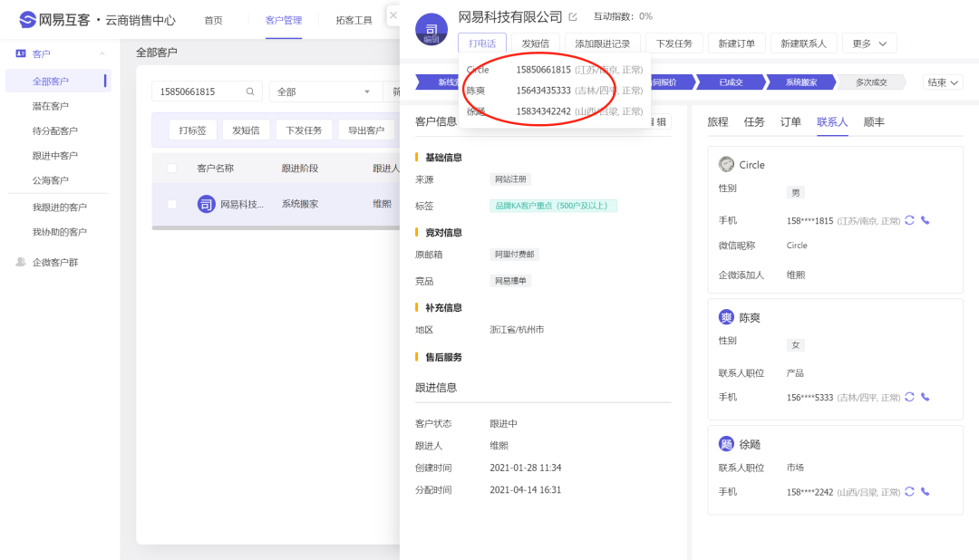Tick the checkbox for 网易科技 row

coord(172,204)
